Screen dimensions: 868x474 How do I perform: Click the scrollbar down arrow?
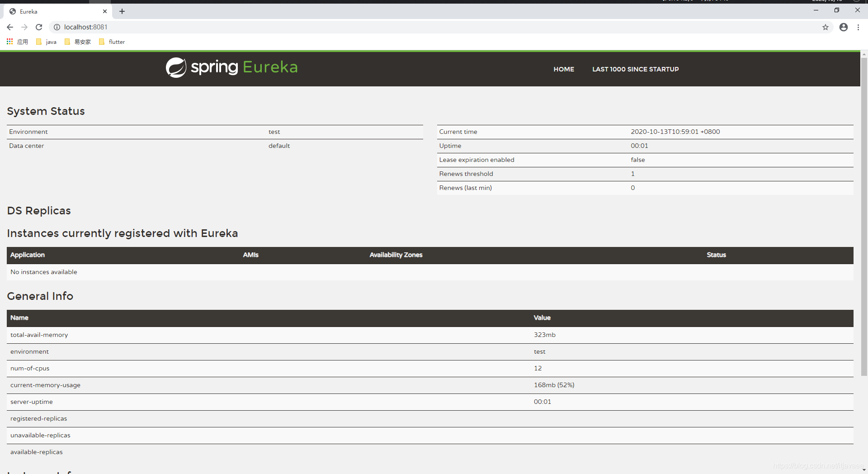pos(864,470)
